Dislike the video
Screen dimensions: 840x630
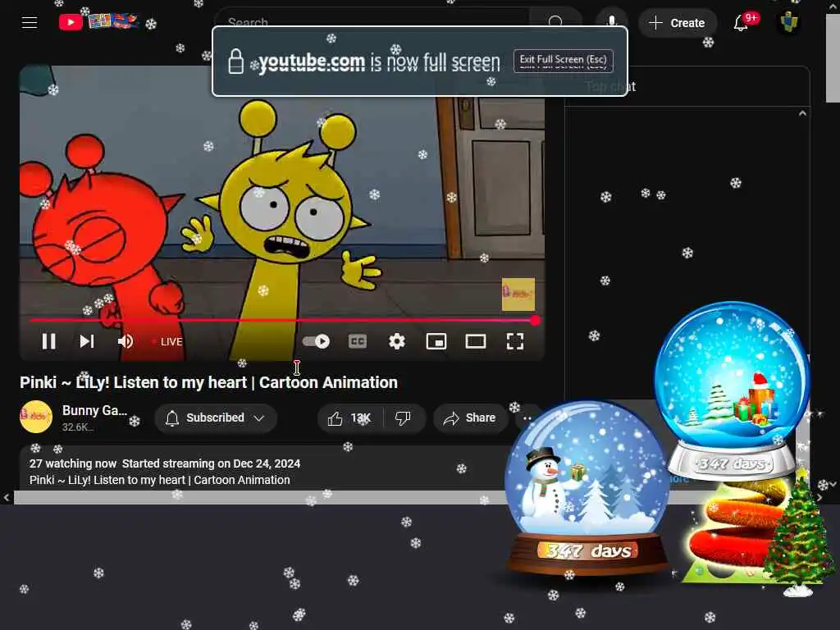click(x=403, y=418)
